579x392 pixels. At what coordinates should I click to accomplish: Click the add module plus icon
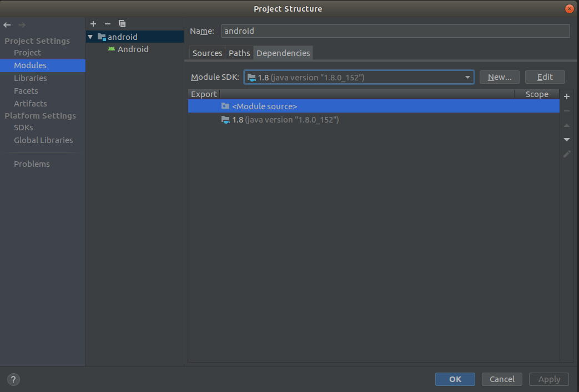93,24
